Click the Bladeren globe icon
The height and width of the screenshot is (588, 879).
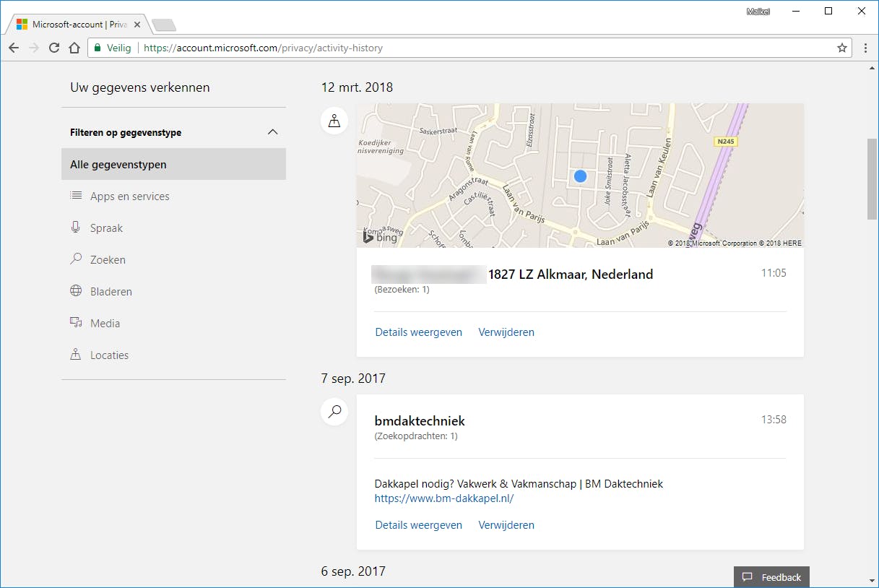[x=75, y=291]
